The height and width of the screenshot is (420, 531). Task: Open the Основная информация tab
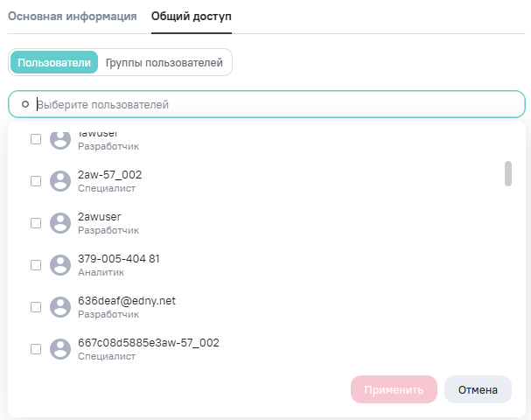point(72,17)
